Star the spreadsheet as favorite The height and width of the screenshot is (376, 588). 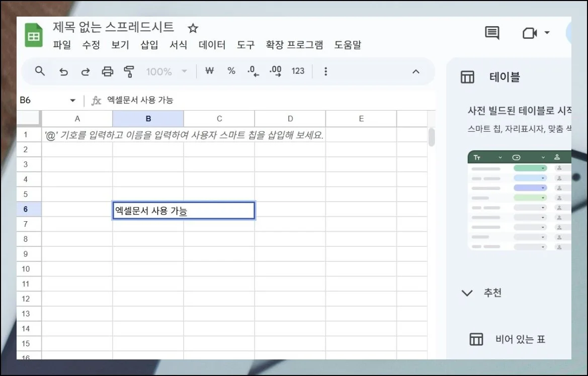pos(192,28)
